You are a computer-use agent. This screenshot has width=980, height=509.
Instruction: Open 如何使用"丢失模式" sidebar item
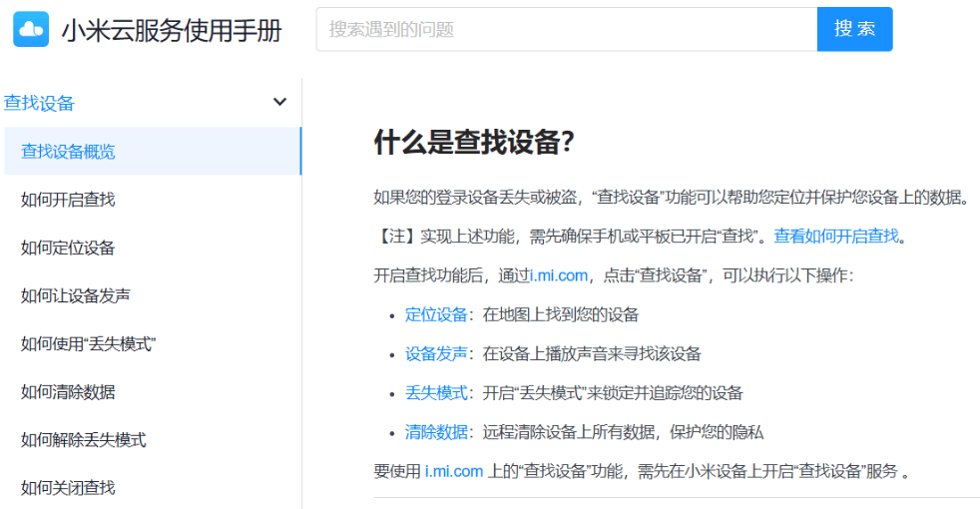[x=153, y=343]
